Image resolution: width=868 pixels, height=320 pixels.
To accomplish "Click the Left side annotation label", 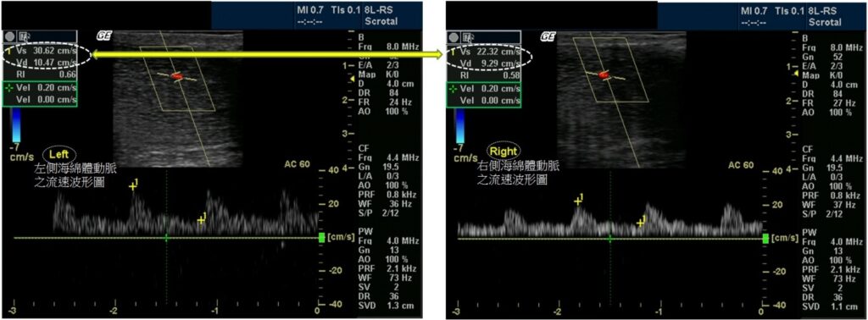I will (62, 154).
